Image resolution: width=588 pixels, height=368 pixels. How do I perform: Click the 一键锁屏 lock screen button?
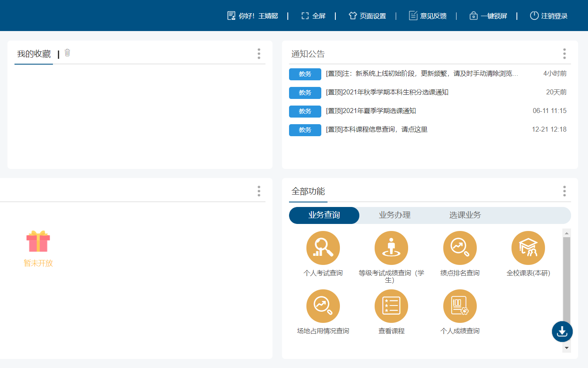488,16
